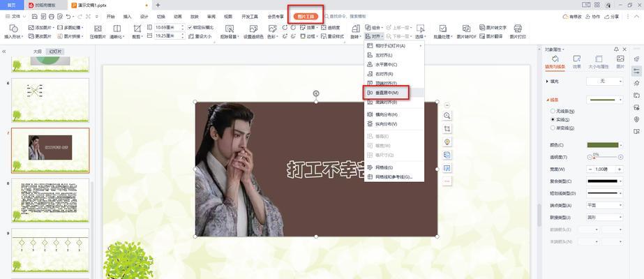Click the plus button of 宽度(W) width
The width and height of the screenshot is (644, 279).
(x=620, y=169)
